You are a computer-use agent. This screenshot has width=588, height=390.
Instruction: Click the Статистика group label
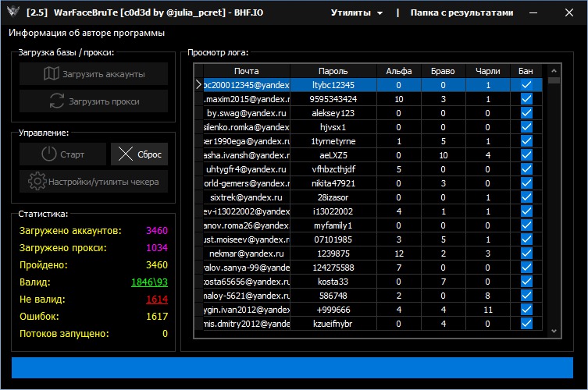[x=43, y=214]
